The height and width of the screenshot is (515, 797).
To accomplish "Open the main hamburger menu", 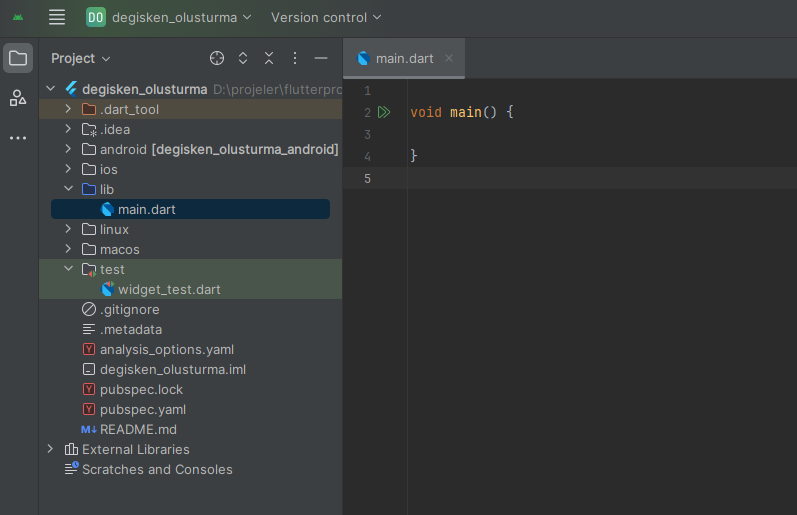I will (x=56, y=17).
